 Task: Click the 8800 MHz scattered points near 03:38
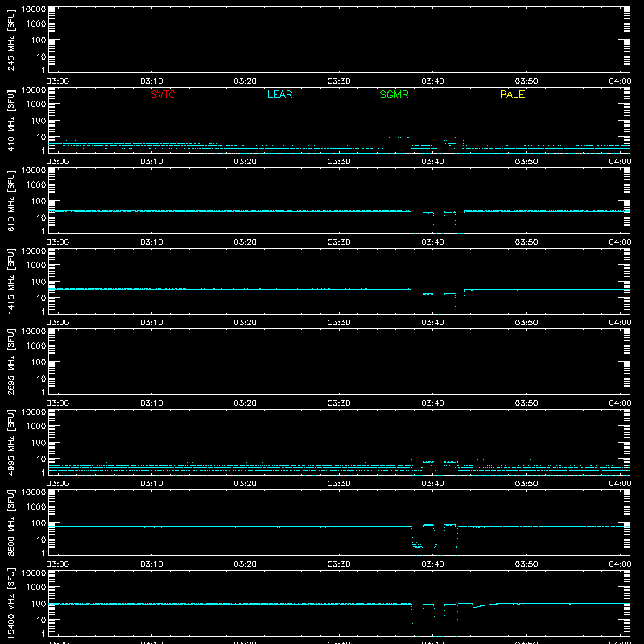pos(417,546)
